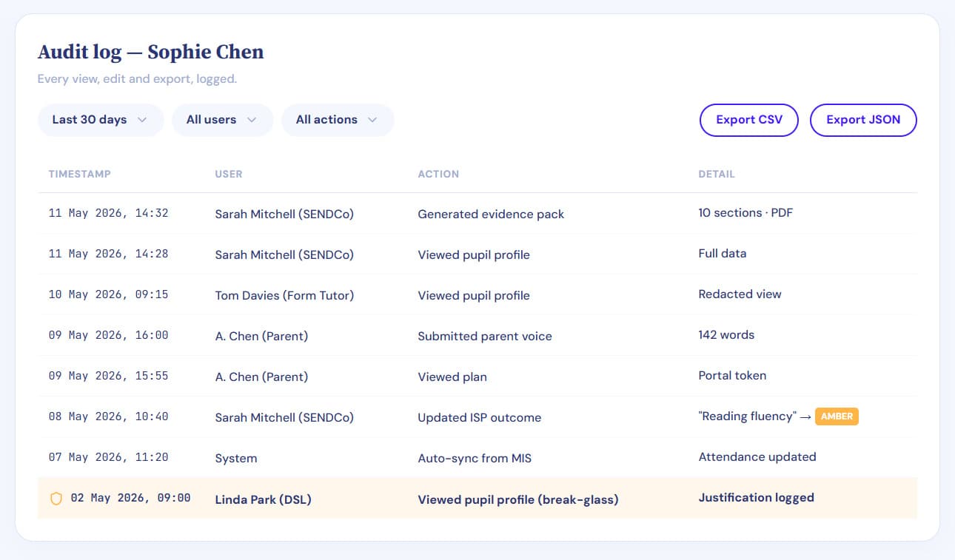955x560 pixels.
Task: Click the 10 sections · PDF detail
Action: tap(745, 212)
